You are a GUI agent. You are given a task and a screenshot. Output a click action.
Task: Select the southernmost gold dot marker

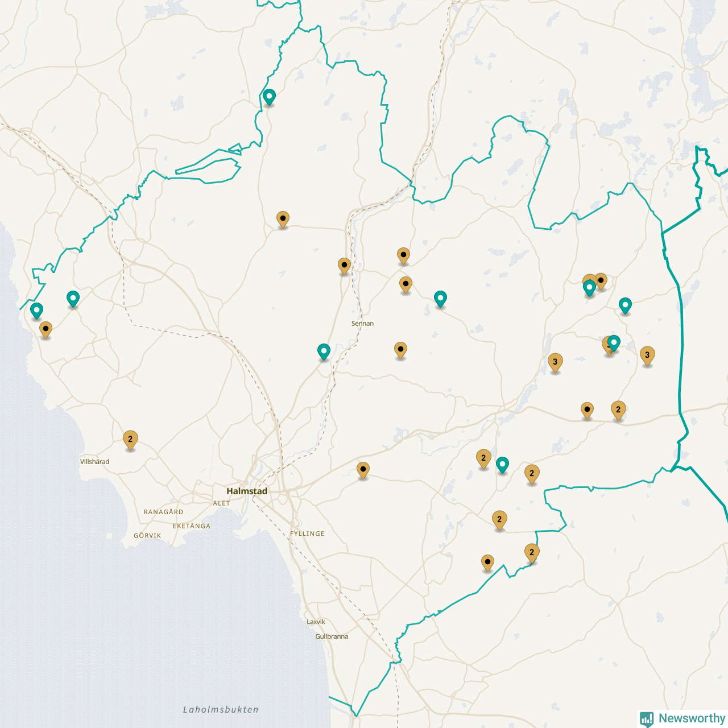tap(487, 562)
